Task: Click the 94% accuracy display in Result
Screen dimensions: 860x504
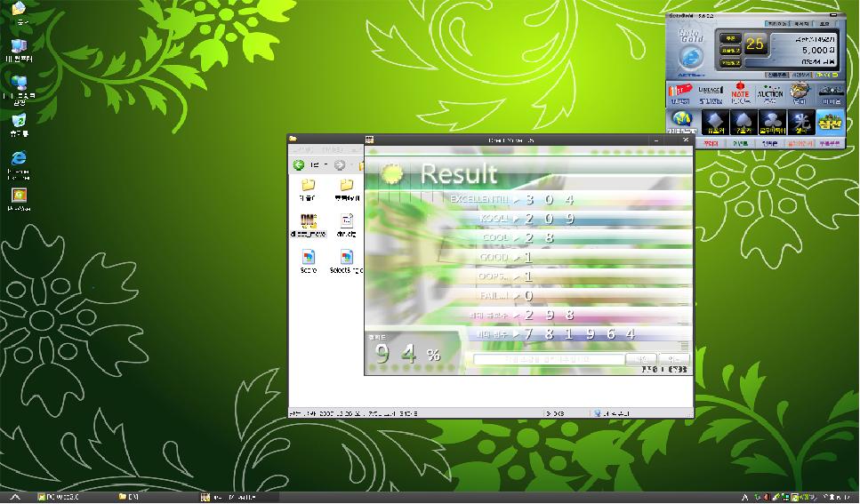Action: tap(408, 354)
